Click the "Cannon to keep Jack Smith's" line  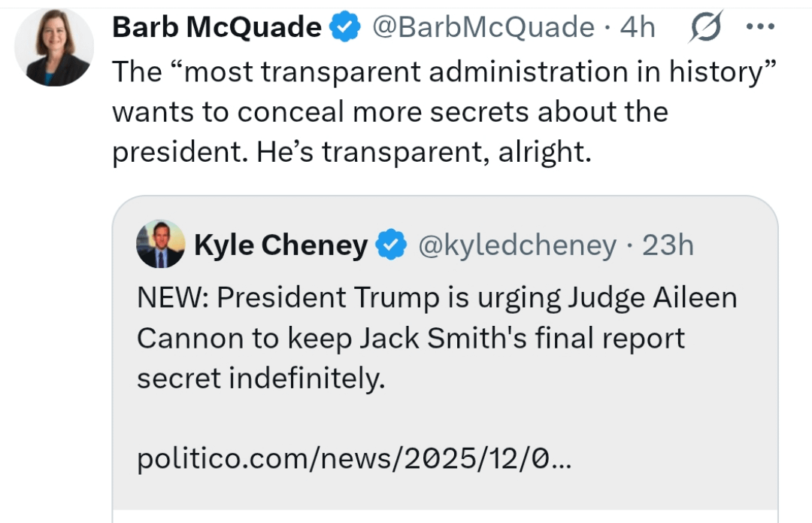coord(411,338)
